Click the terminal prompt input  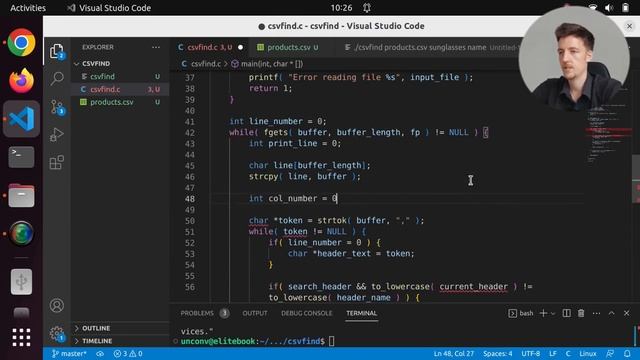coord(331,341)
